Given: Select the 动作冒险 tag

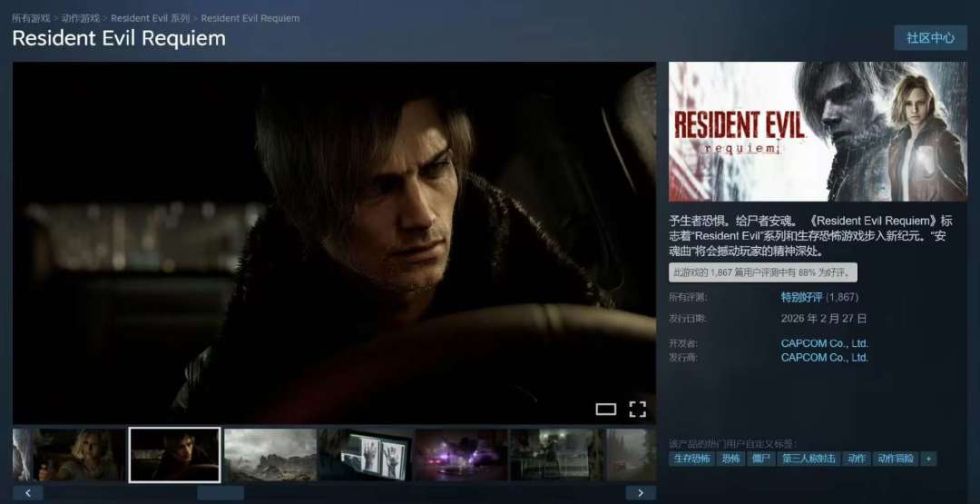Looking at the screenshot, I should [895, 459].
